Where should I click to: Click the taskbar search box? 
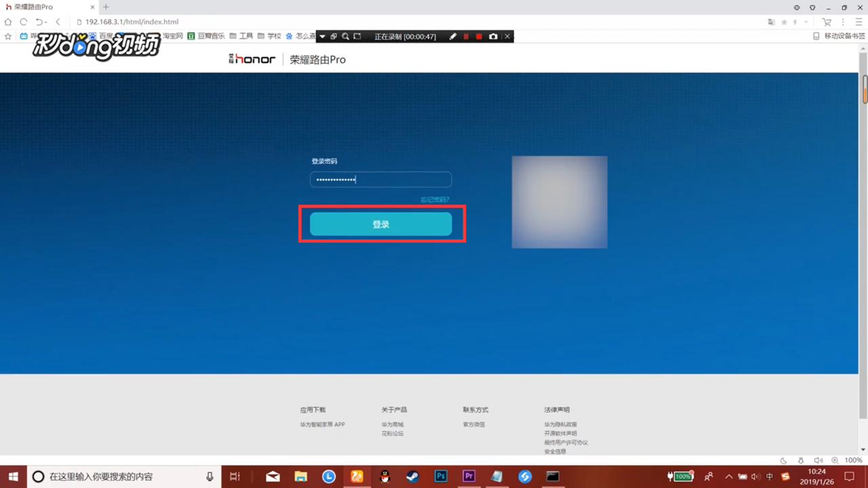click(x=123, y=476)
